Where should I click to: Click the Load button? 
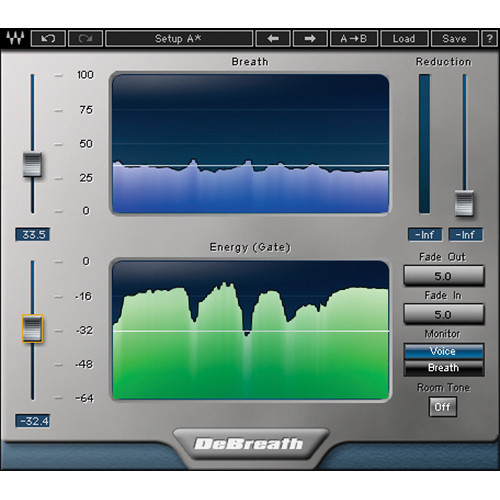pos(404,38)
